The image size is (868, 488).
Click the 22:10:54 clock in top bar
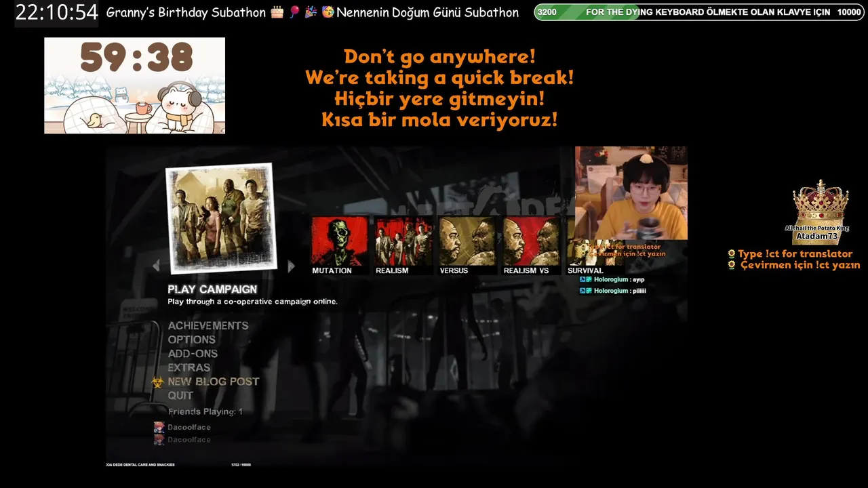click(57, 12)
